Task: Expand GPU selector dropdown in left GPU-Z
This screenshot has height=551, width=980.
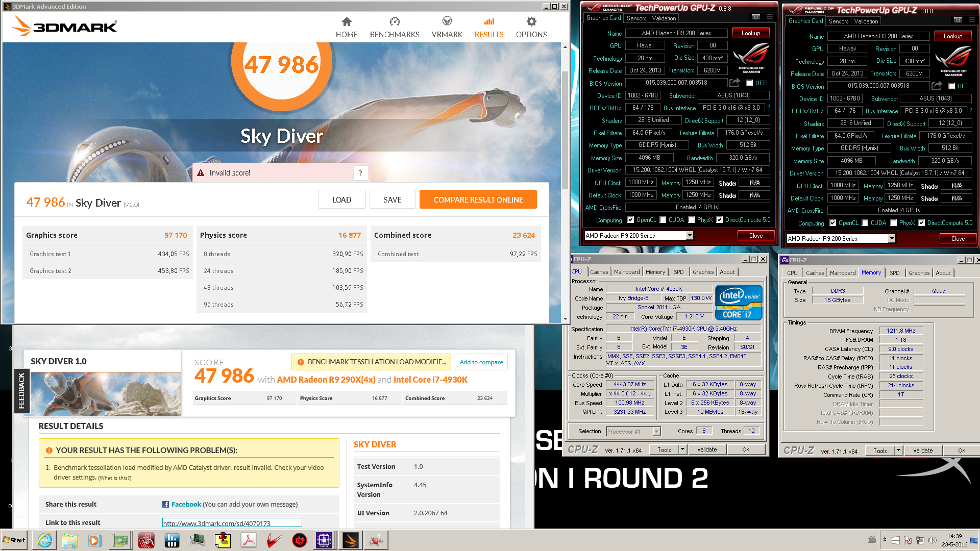Action: point(690,235)
